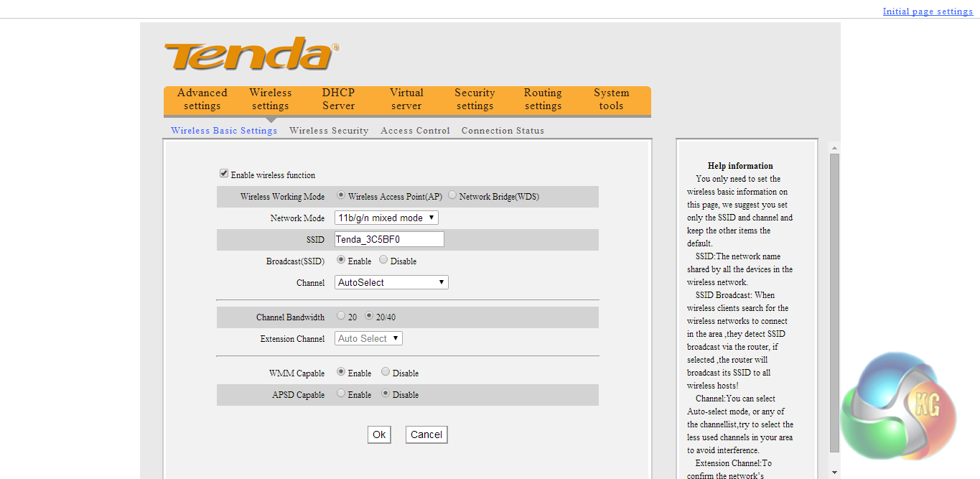
Task: Click the Wireless Working Mode label
Action: click(282, 197)
